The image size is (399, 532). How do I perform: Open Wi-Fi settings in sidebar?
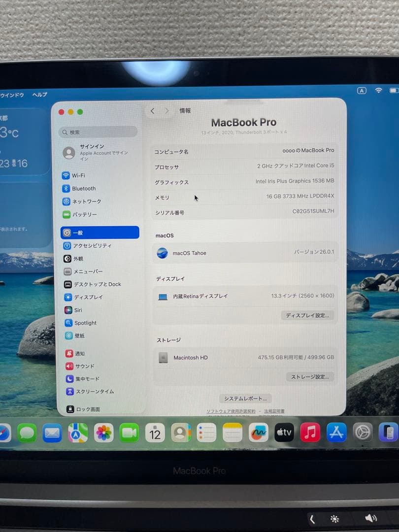pyautogui.click(x=73, y=175)
